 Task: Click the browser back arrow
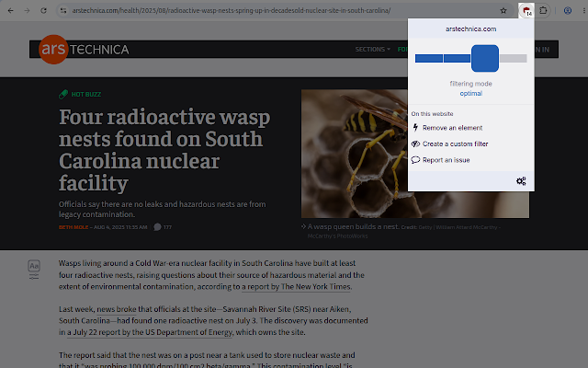click(10, 10)
